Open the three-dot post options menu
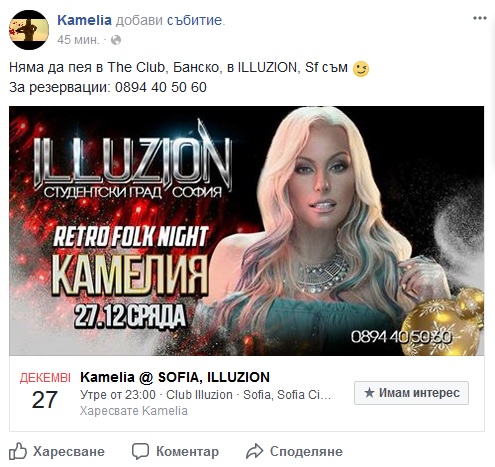 pyautogui.click(x=479, y=18)
